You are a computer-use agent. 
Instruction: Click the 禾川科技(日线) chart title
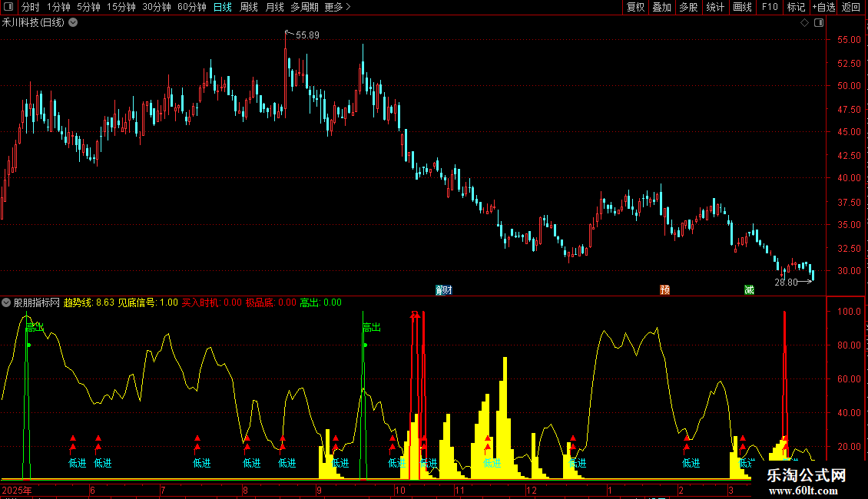tap(33, 23)
